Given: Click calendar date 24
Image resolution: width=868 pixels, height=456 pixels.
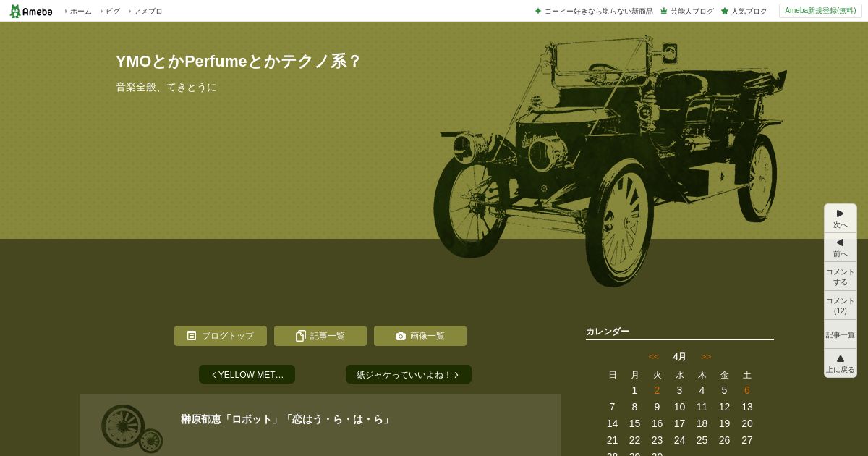Looking at the screenshot, I should click(x=679, y=440).
